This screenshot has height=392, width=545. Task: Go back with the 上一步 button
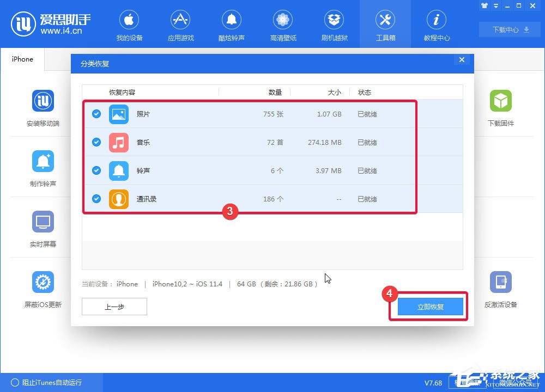[x=114, y=307]
